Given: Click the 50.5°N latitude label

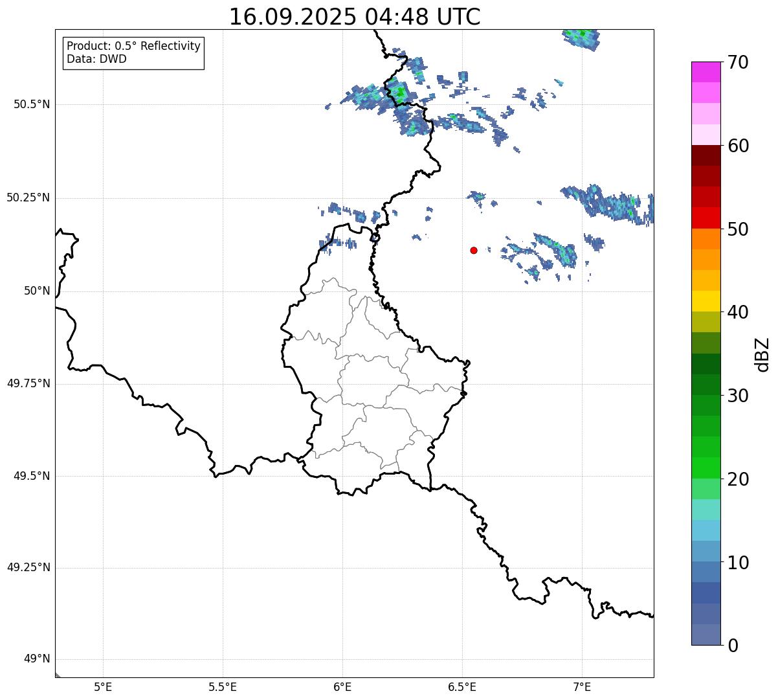Looking at the screenshot, I should [x=32, y=104].
